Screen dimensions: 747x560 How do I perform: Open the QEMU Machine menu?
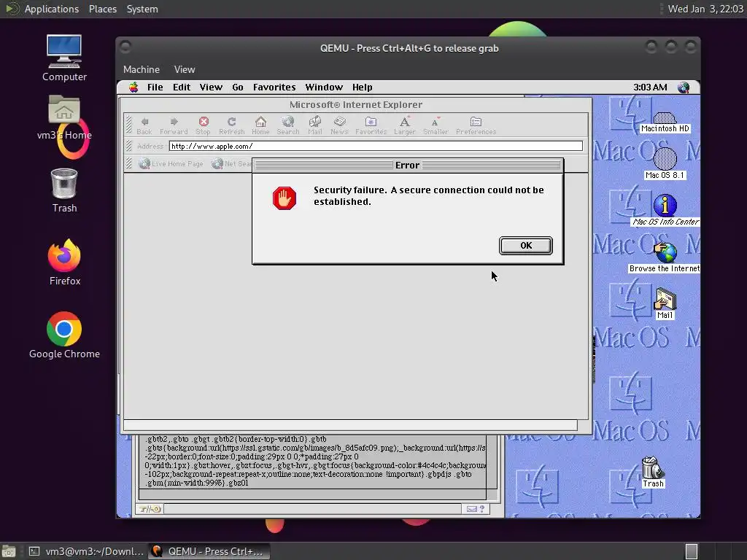pos(142,69)
